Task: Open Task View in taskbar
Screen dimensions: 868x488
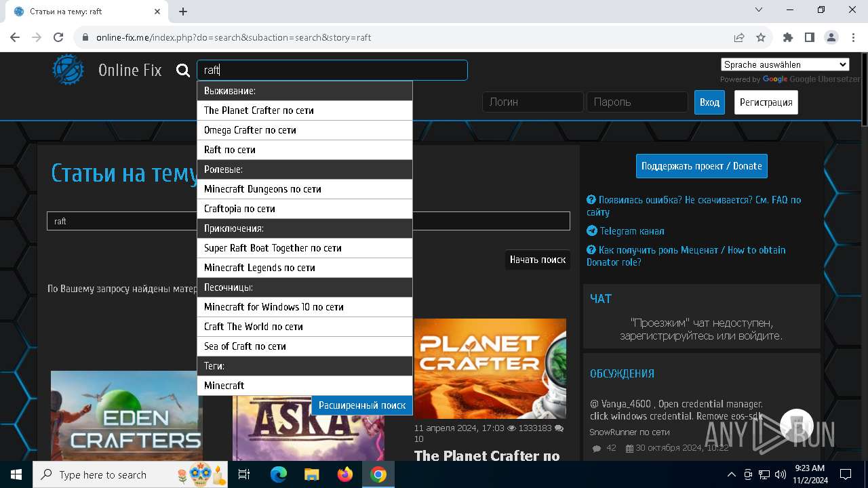Action: click(244, 474)
